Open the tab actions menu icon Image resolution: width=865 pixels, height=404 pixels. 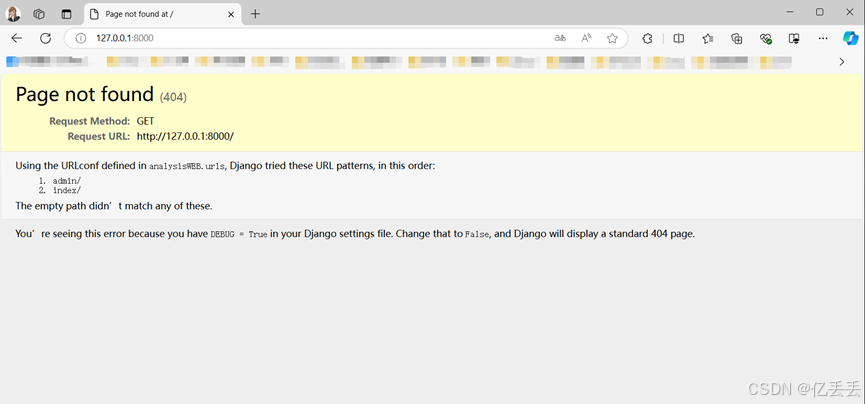[x=67, y=14]
